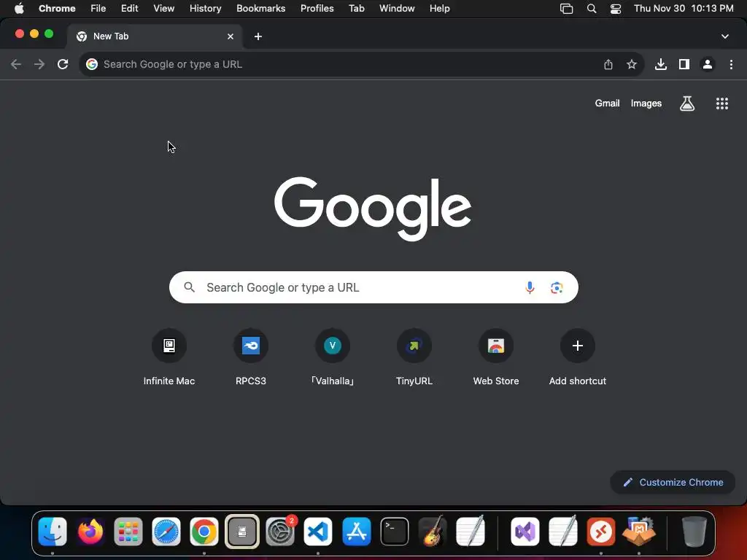
Task: Open the Apple menu
Action: (x=19, y=8)
